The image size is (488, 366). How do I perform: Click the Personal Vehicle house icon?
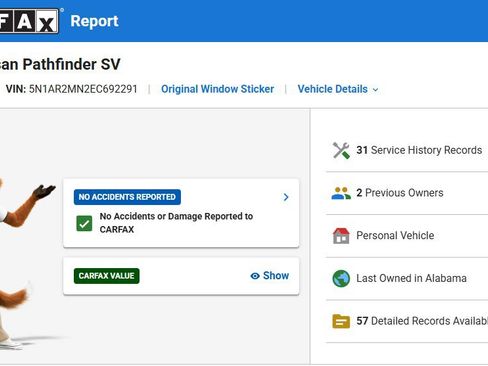click(x=341, y=236)
